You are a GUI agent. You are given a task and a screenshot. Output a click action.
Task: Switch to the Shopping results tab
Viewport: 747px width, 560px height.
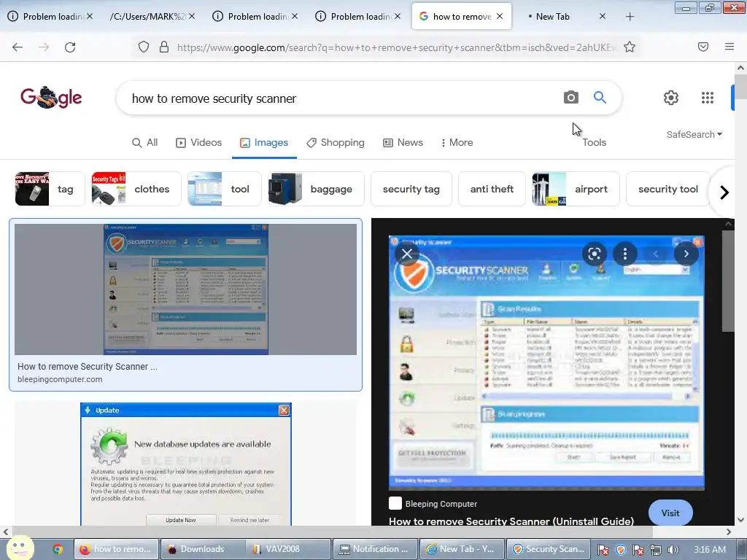336,142
